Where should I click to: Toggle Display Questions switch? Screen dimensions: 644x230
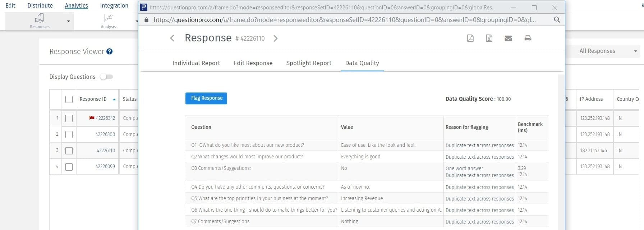click(106, 77)
